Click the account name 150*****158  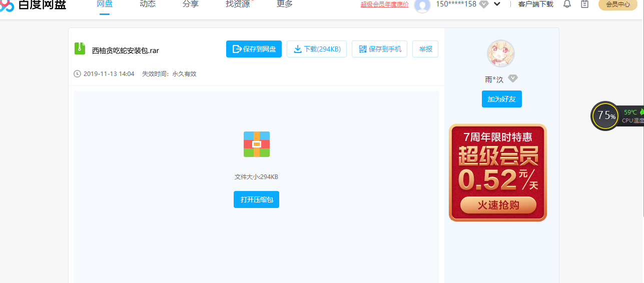[x=456, y=4]
